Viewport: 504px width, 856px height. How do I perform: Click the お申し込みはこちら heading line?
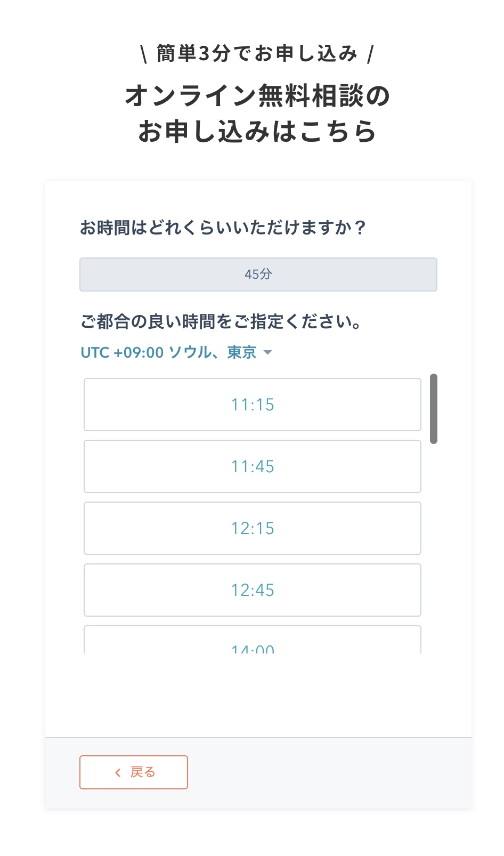[257, 132]
